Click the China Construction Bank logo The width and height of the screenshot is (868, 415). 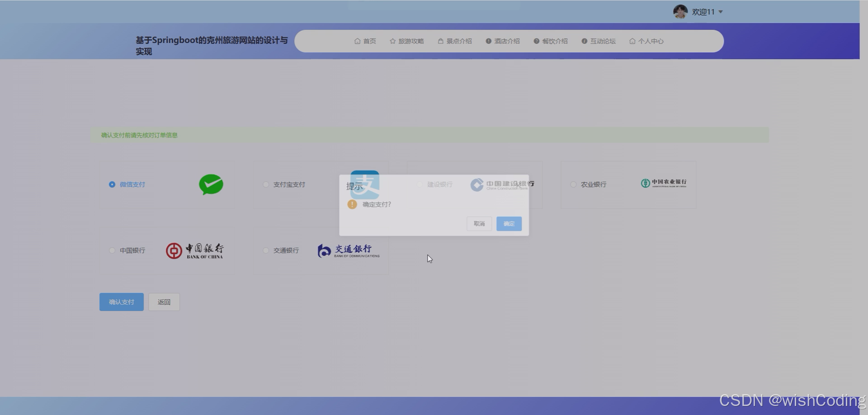click(x=502, y=184)
